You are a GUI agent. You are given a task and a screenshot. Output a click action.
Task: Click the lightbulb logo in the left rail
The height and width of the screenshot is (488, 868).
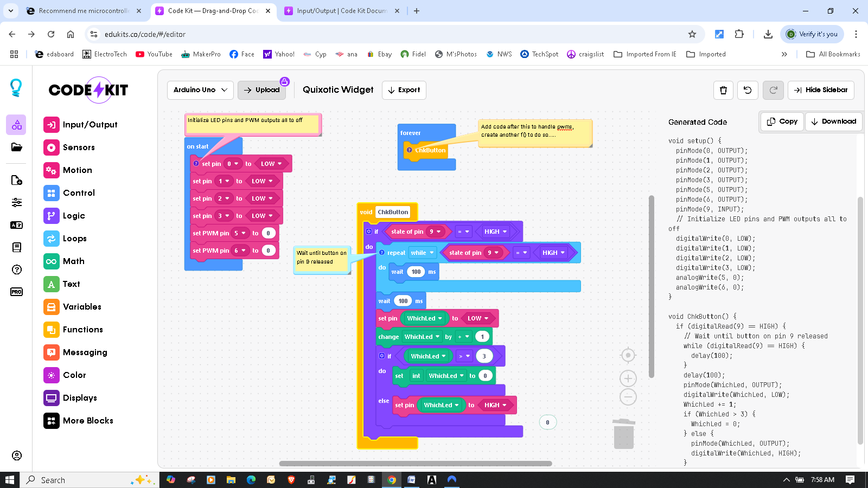(16, 88)
